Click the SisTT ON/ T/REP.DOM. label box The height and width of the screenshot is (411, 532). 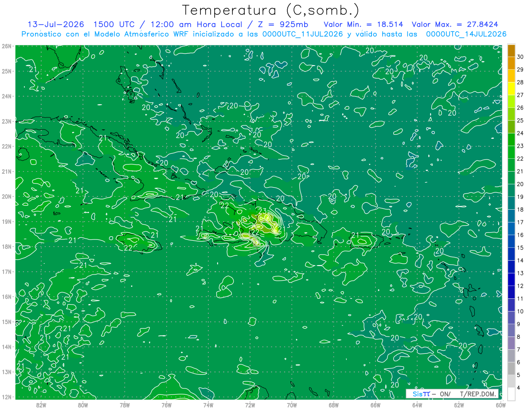pos(452,394)
